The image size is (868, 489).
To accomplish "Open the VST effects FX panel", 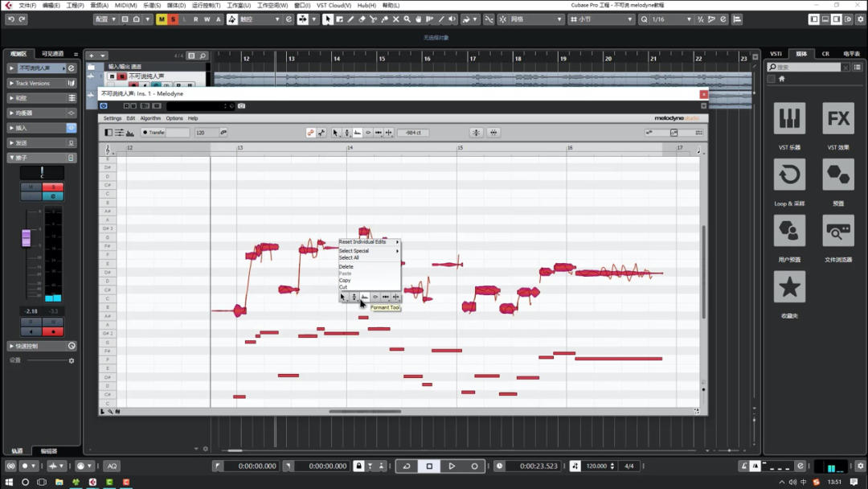I will pos(838,119).
